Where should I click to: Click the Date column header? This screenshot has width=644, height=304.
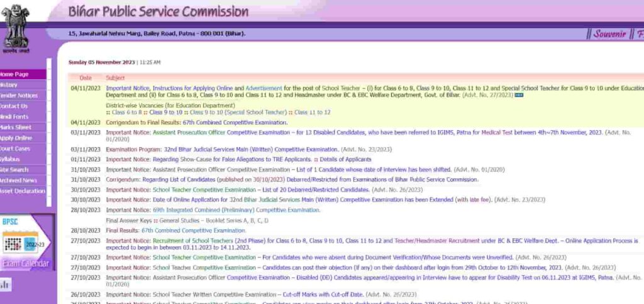(86, 77)
